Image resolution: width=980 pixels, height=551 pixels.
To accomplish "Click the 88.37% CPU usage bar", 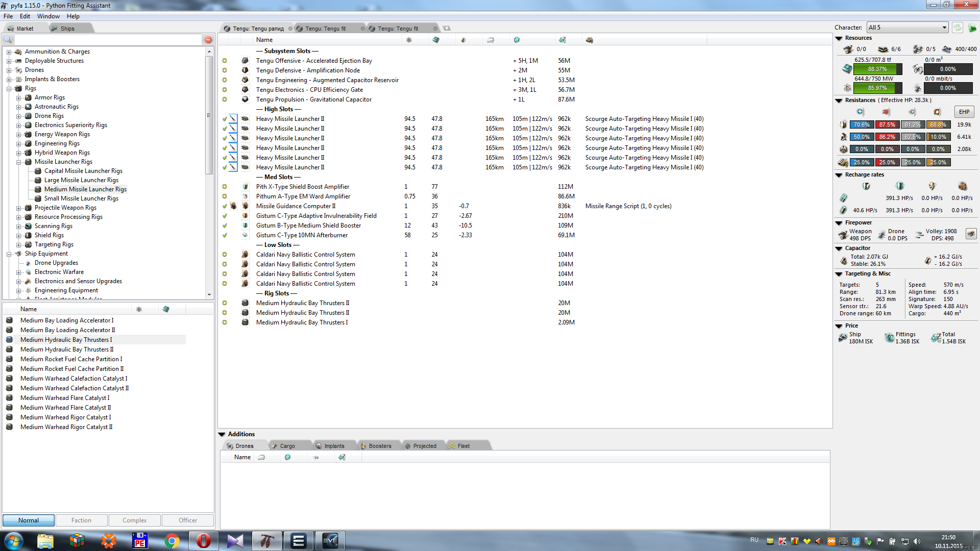I will [878, 69].
